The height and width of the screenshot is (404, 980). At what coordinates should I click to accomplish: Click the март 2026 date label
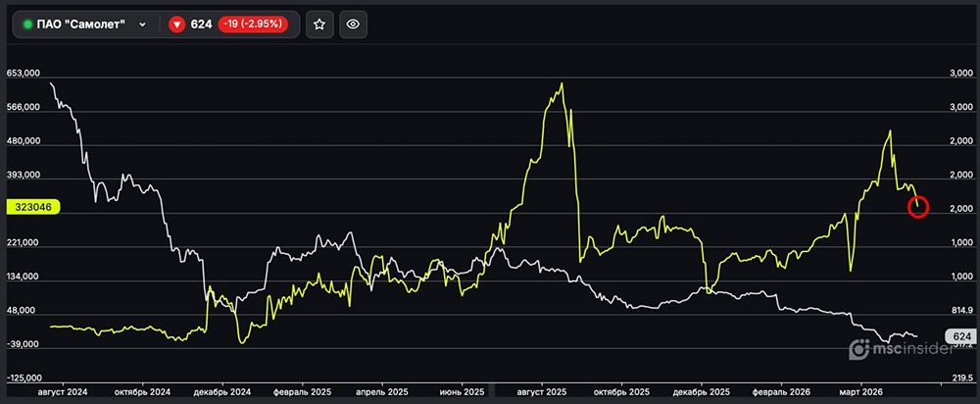pyautogui.click(x=860, y=390)
